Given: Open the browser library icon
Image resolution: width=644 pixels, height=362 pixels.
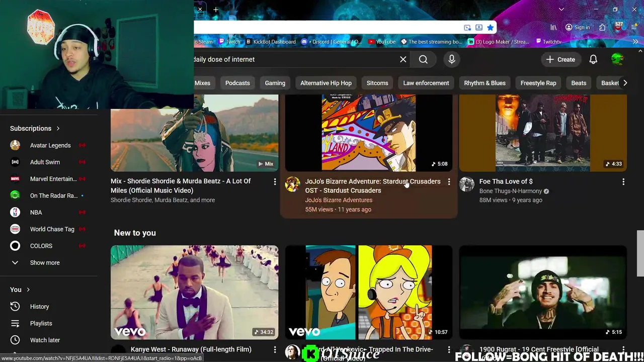Looking at the screenshot, I should point(553,28).
